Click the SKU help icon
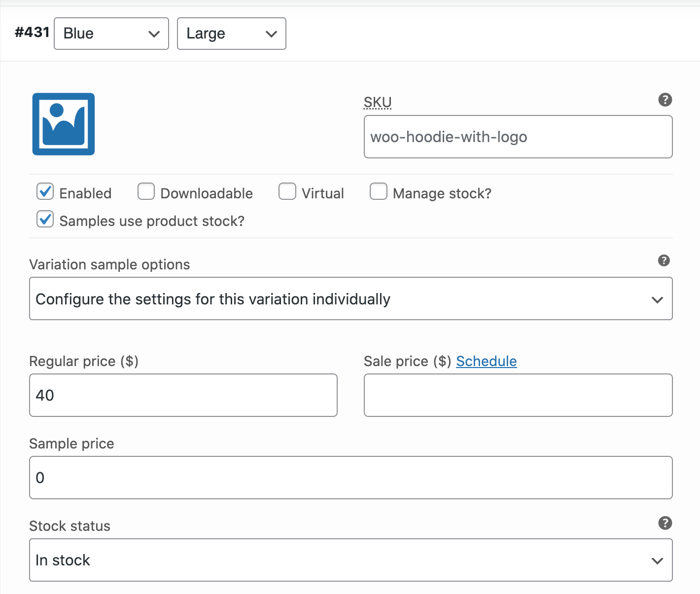 [665, 100]
